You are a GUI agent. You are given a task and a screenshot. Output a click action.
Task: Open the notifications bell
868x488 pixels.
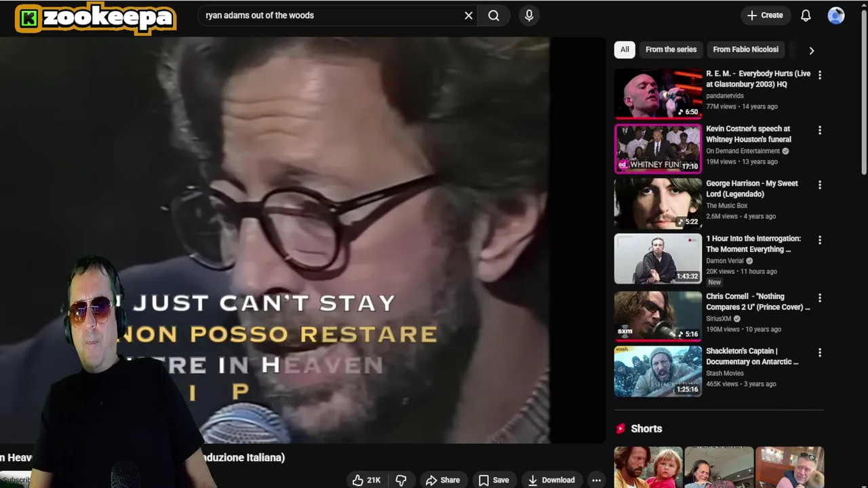pos(806,16)
